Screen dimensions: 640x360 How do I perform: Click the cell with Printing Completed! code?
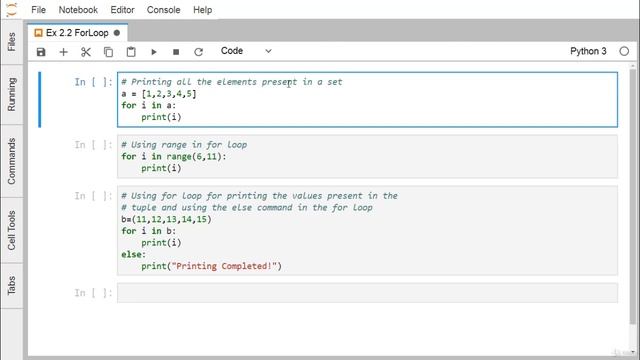[x=367, y=231]
